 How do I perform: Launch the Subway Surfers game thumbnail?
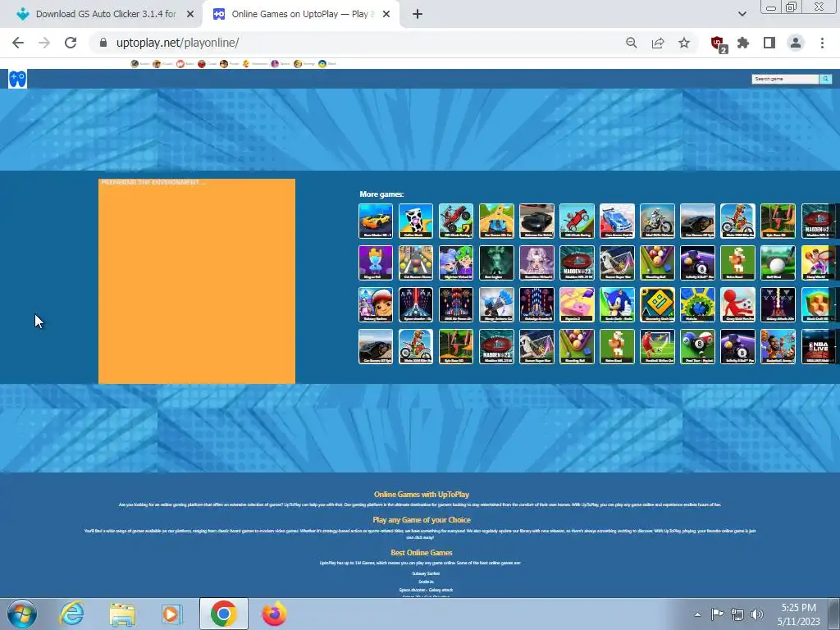[x=376, y=304]
